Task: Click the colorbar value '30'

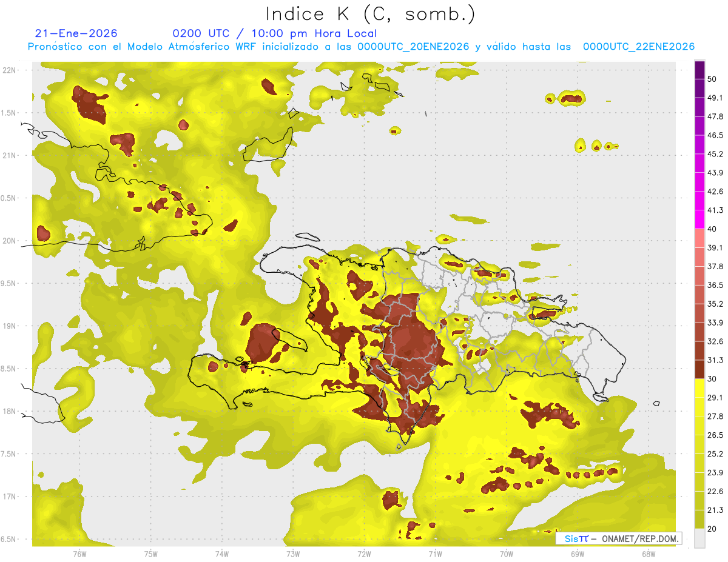Action: pyautogui.click(x=712, y=379)
